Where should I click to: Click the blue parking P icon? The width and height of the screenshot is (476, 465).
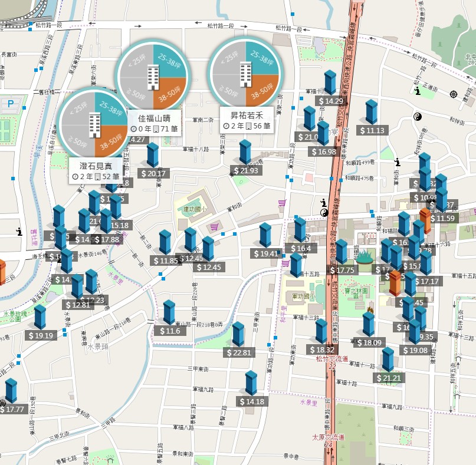click(x=11, y=104)
